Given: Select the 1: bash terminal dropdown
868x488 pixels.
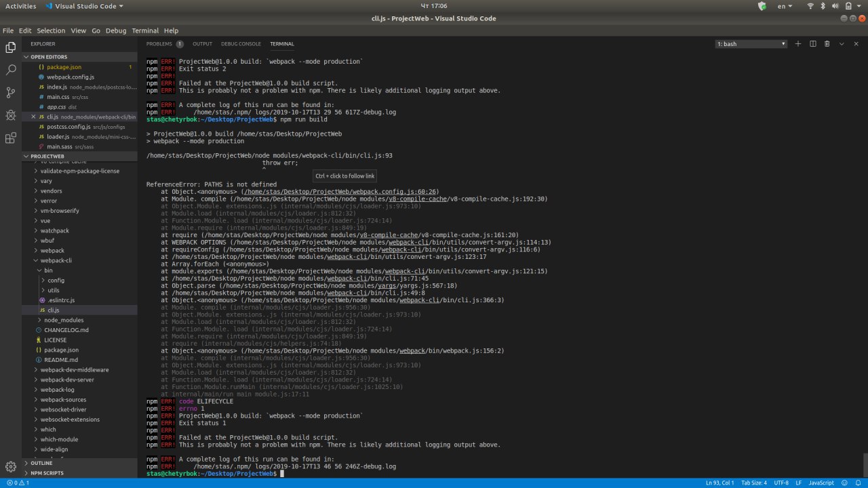Looking at the screenshot, I should (x=751, y=44).
